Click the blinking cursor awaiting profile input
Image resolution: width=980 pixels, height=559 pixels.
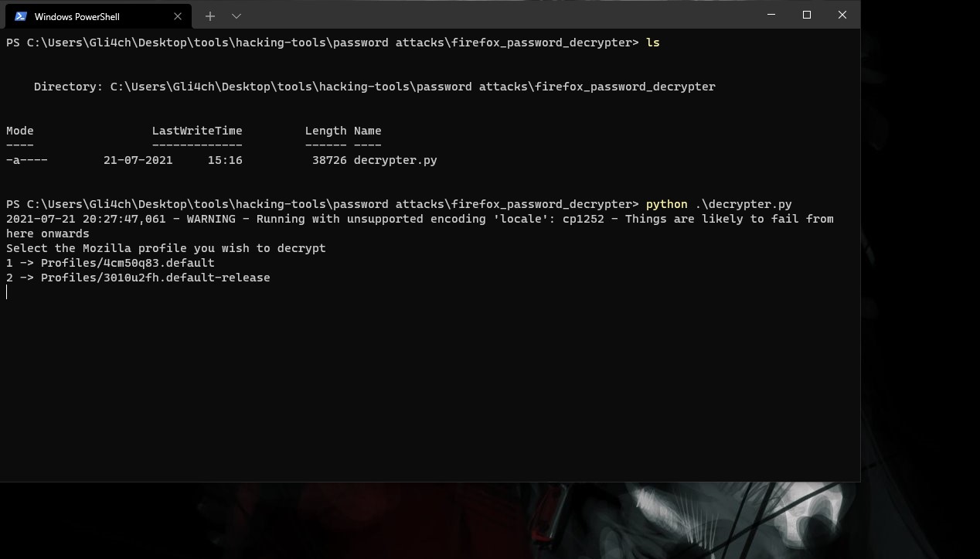7,291
